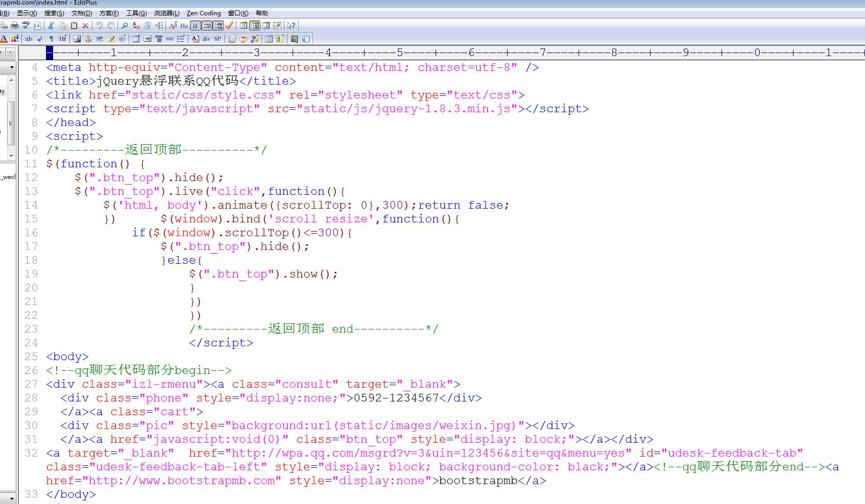Click the Go to Line icon
865x504 pixels.
(x=159, y=26)
